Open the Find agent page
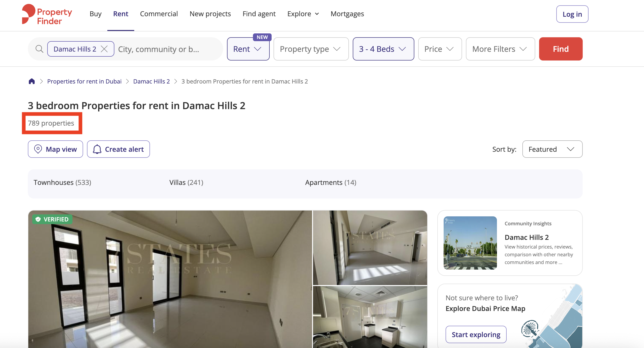The width and height of the screenshot is (644, 348). [x=259, y=14]
